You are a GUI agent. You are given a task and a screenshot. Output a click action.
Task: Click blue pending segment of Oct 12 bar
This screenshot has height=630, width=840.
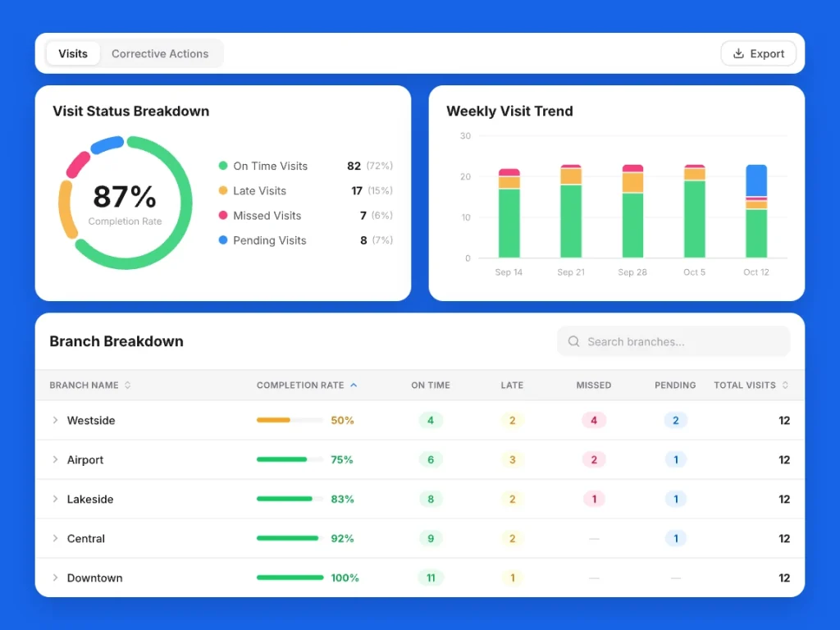coord(756,180)
